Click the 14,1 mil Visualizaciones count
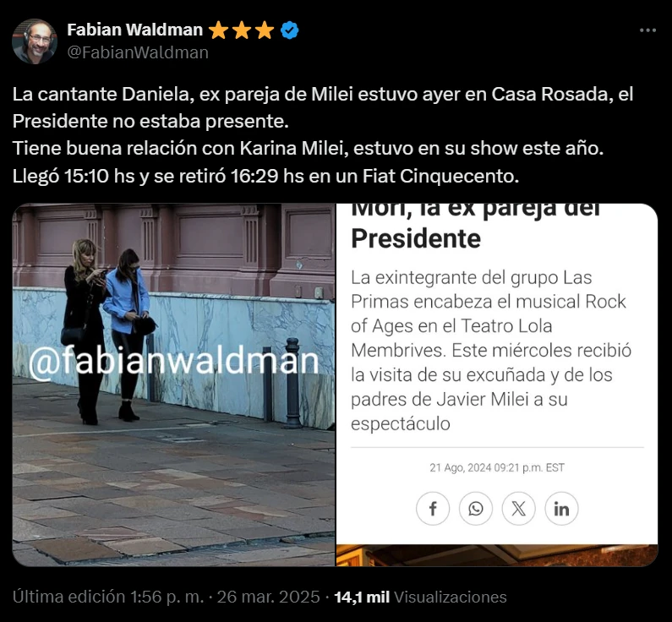Screen dimensions: 672x622 tap(420, 597)
